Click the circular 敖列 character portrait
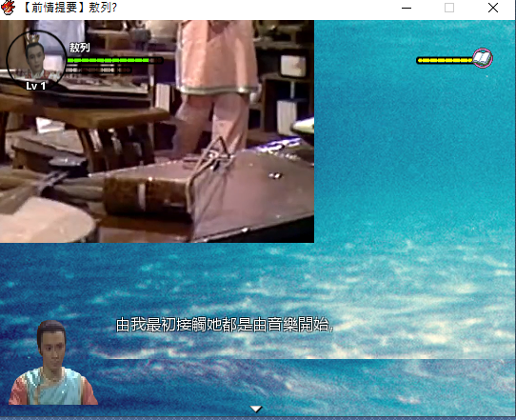Screen dimensions: 516x420 pos(36,60)
